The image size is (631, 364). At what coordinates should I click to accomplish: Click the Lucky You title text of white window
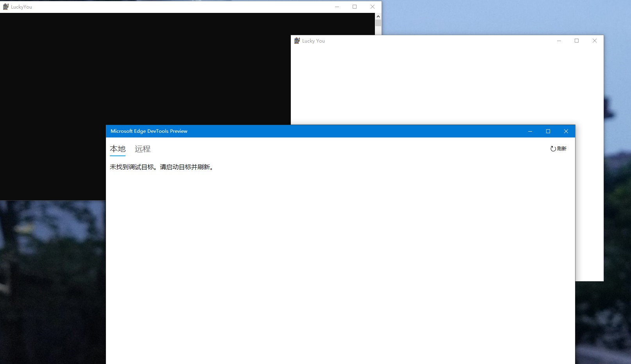click(x=314, y=41)
